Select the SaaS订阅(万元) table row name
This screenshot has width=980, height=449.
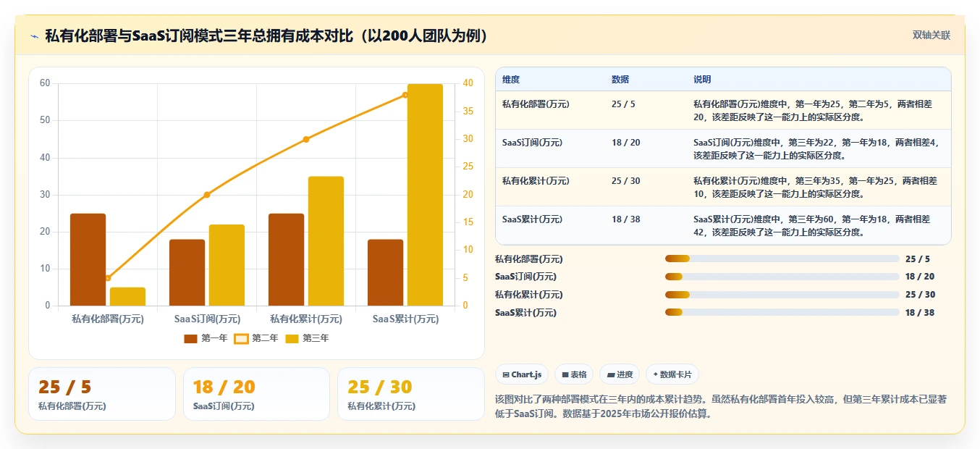pyautogui.click(x=532, y=143)
